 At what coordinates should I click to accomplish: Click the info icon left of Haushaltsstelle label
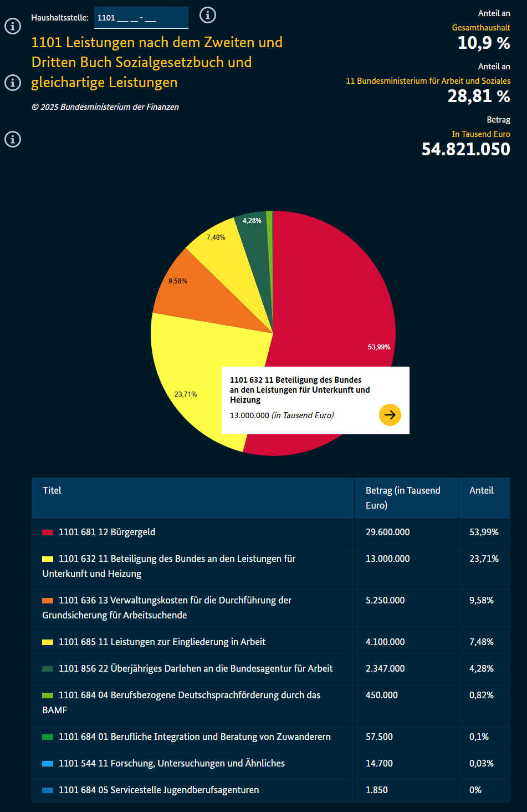(x=13, y=26)
